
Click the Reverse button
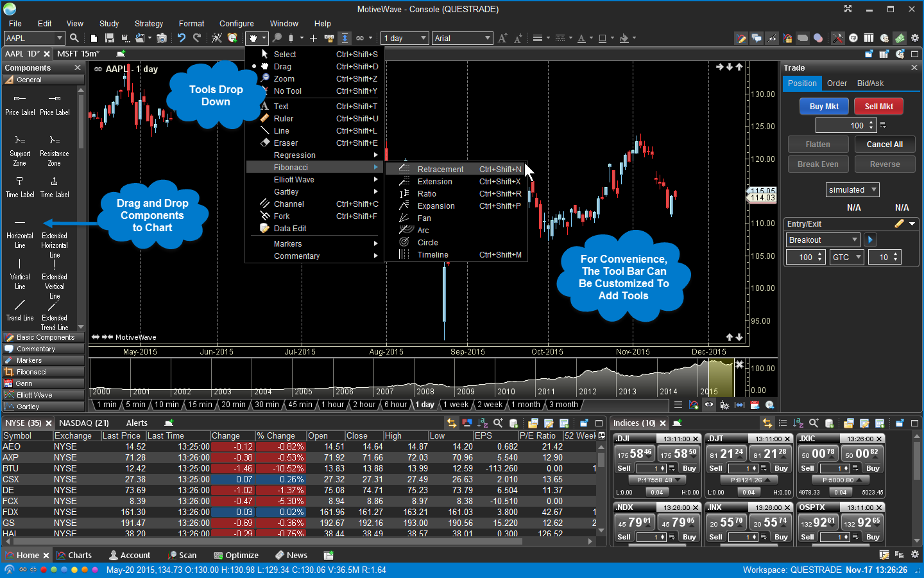pos(884,164)
